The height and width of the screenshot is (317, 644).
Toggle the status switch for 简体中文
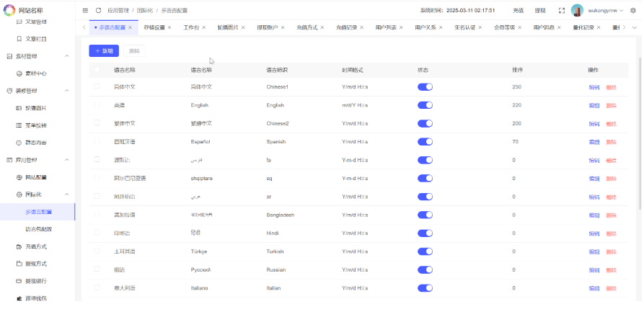tap(425, 86)
